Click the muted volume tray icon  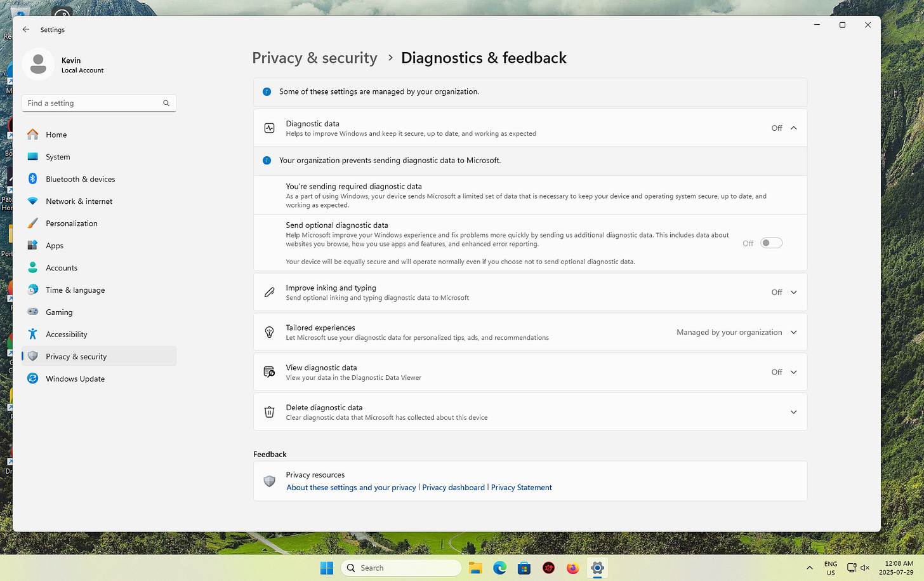point(864,568)
